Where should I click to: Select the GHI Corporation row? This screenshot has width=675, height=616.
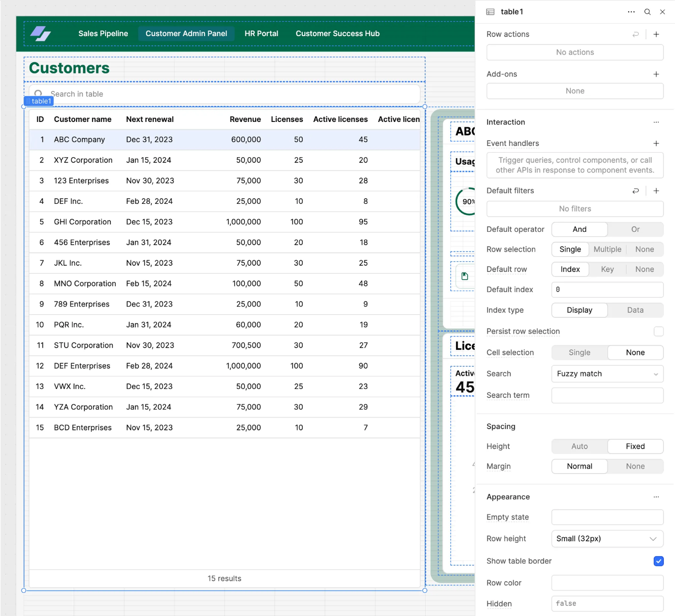[224, 222]
